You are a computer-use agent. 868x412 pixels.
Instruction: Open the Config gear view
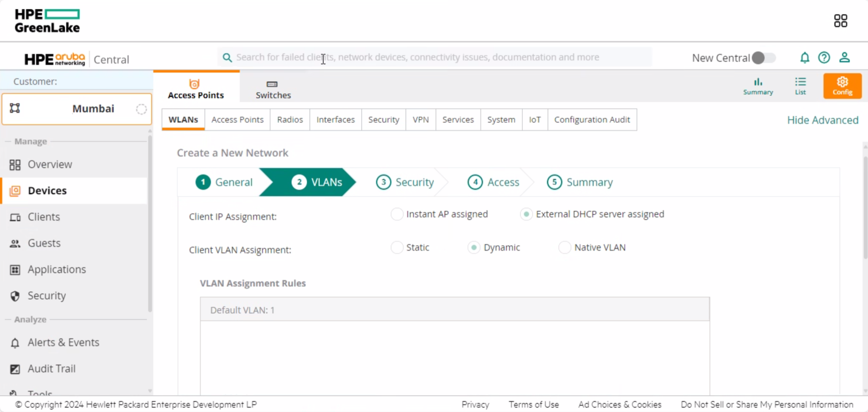point(842,86)
